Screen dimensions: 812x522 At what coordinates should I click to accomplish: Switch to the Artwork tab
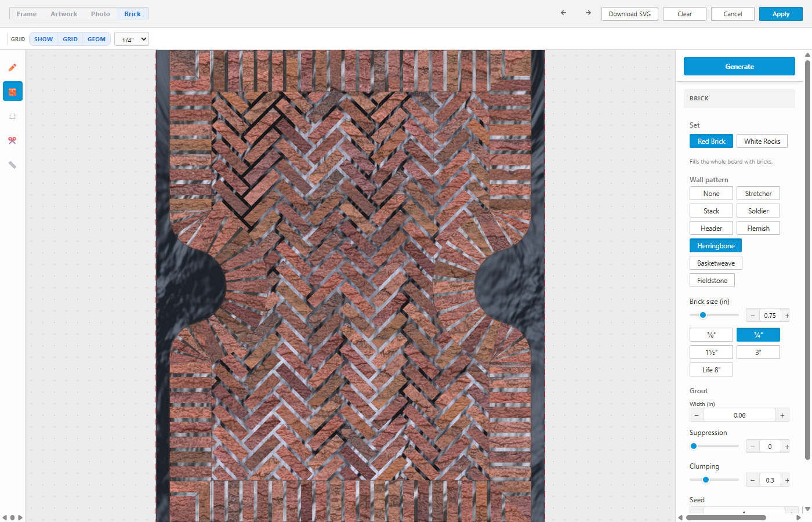[64, 14]
